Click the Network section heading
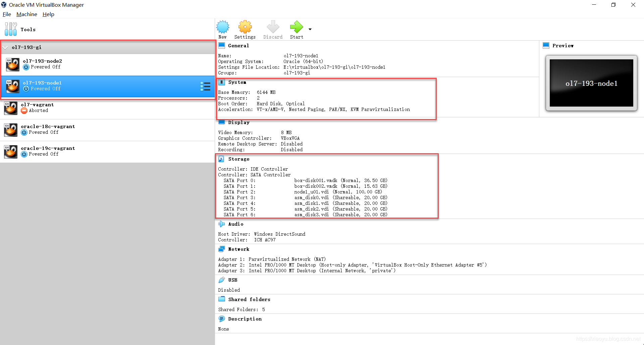This screenshot has width=644, height=345. [239, 249]
